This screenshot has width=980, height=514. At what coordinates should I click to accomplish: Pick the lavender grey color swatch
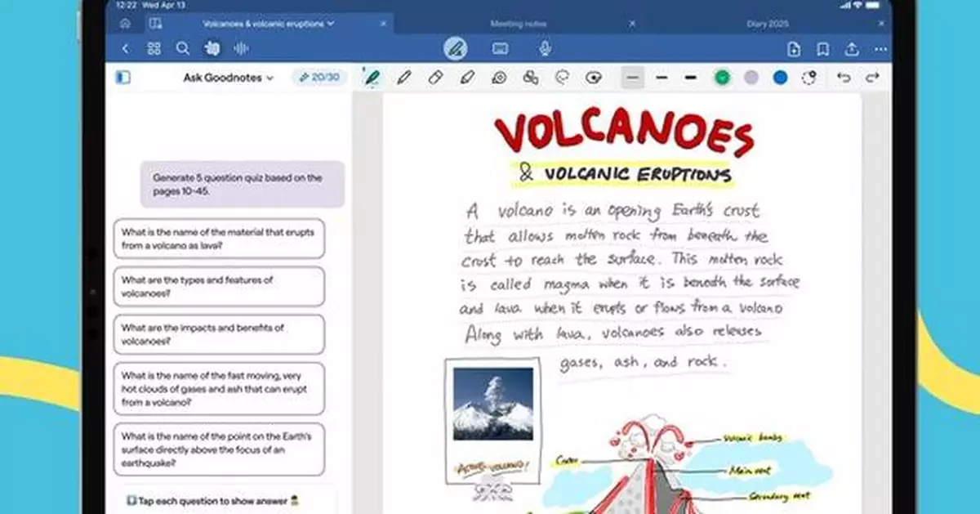click(x=751, y=78)
